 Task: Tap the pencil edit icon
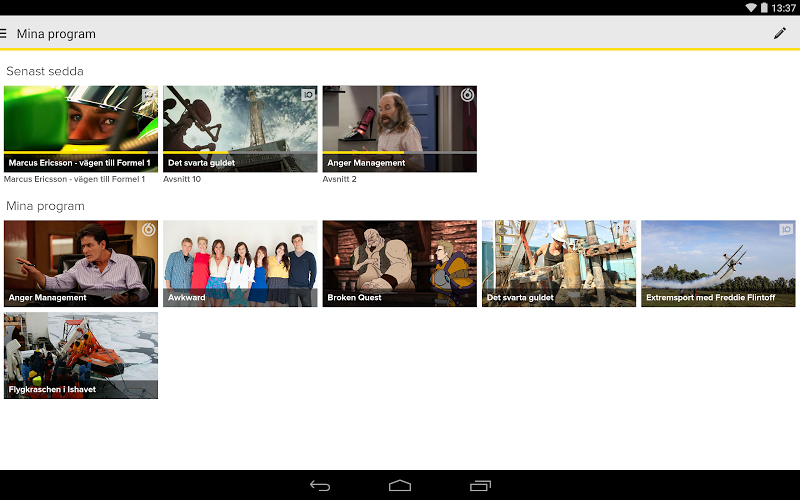pyautogui.click(x=780, y=33)
